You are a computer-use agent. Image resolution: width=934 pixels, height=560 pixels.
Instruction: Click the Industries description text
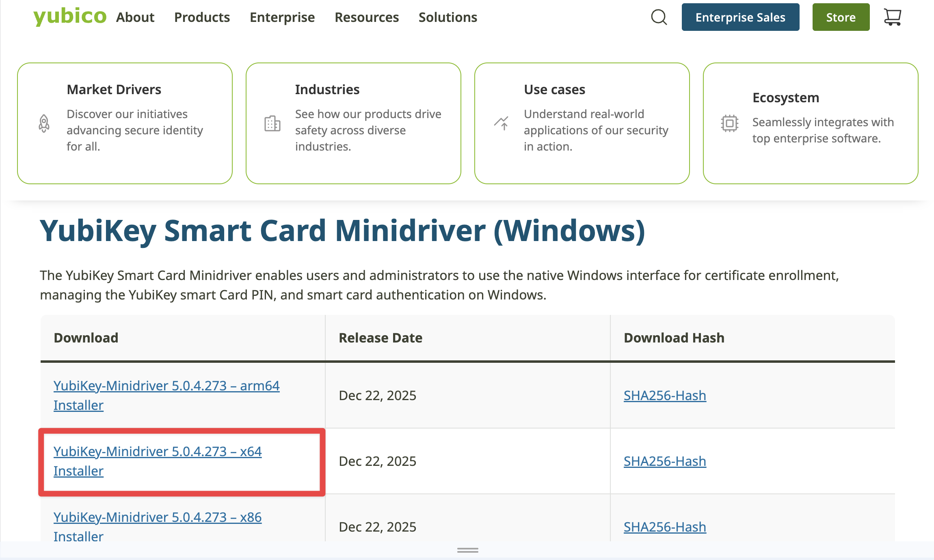coord(368,130)
